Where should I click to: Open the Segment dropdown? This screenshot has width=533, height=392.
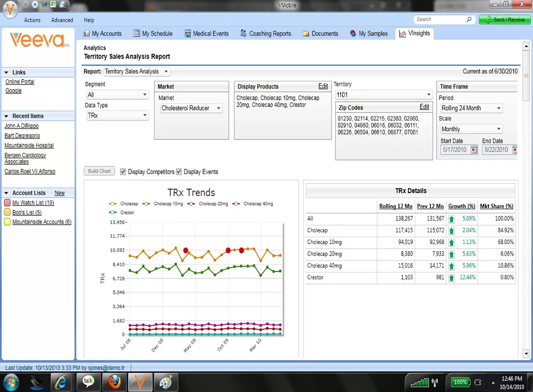pos(117,95)
